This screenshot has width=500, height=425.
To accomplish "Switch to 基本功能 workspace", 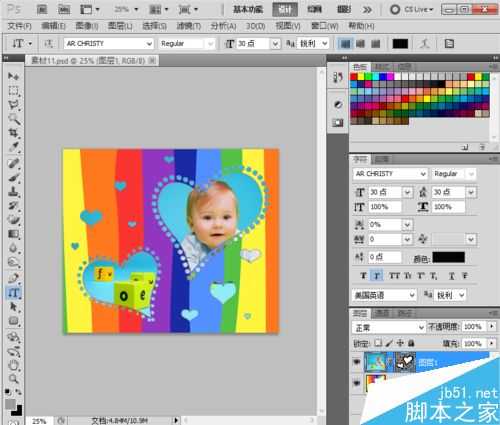I will pyautogui.click(x=248, y=9).
